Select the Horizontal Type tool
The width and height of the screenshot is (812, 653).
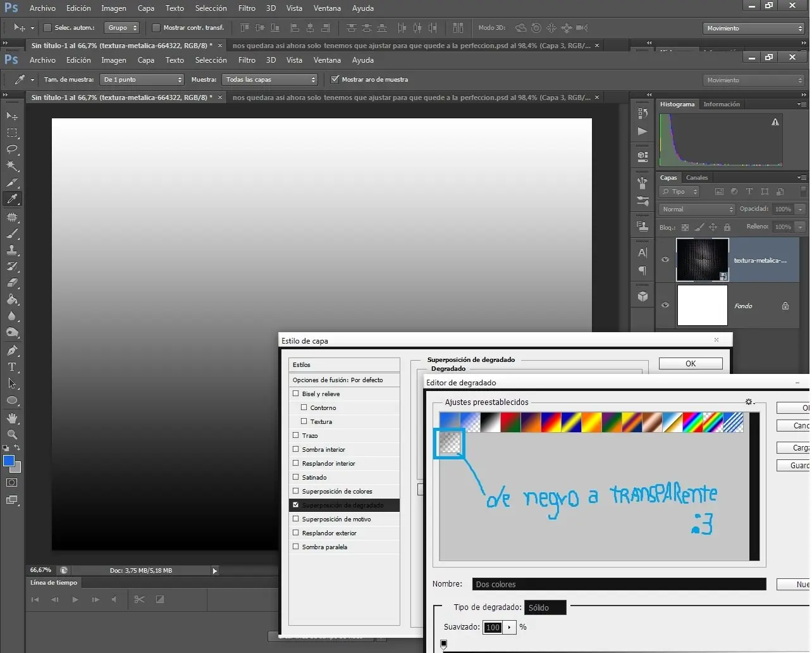pos(12,366)
